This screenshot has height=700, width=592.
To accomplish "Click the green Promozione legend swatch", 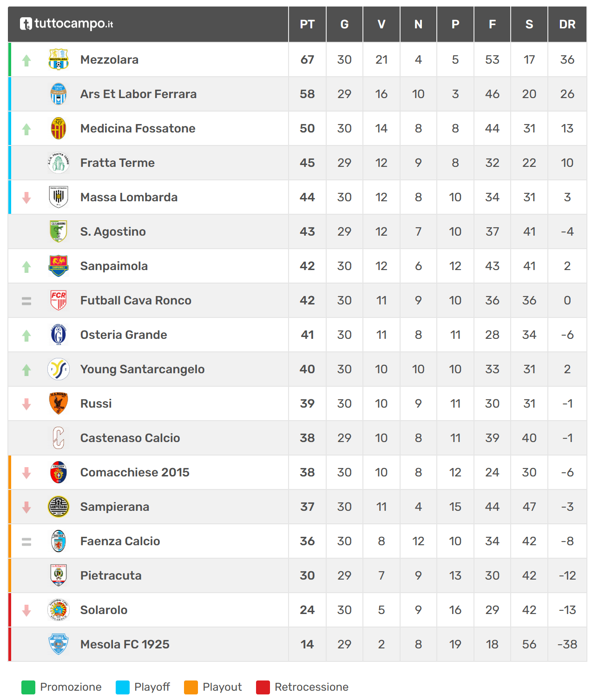I will tap(28, 687).
